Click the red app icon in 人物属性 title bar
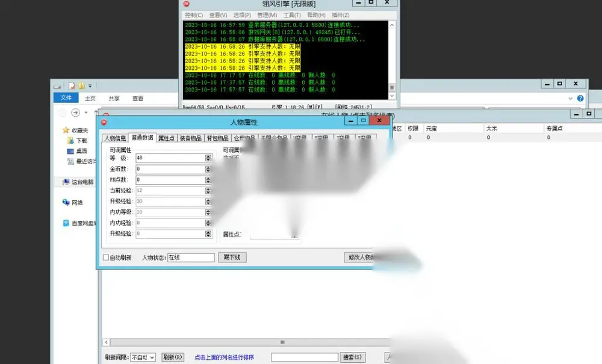Screen dimensions: 602x364 pos(104,122)
